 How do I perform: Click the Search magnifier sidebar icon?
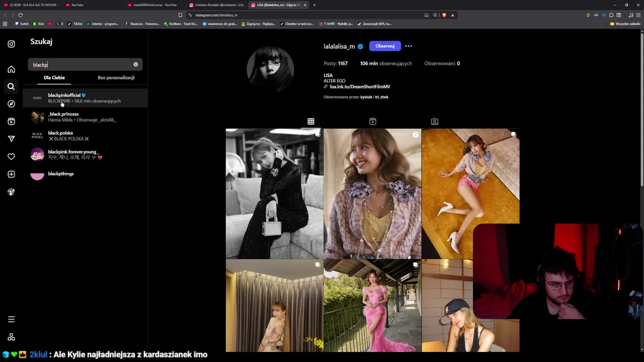tap(11, 86)
